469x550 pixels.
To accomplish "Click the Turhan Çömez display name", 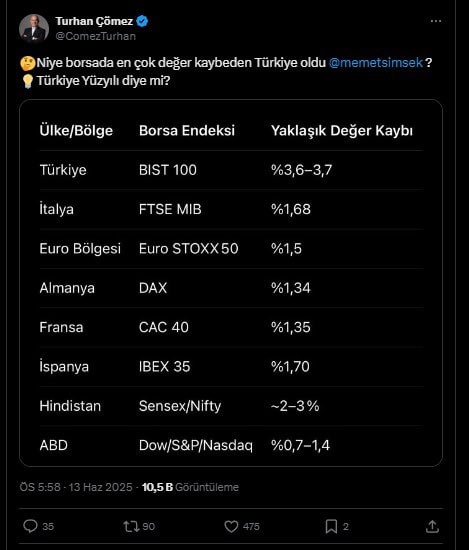I will click(x=94, y=21).
